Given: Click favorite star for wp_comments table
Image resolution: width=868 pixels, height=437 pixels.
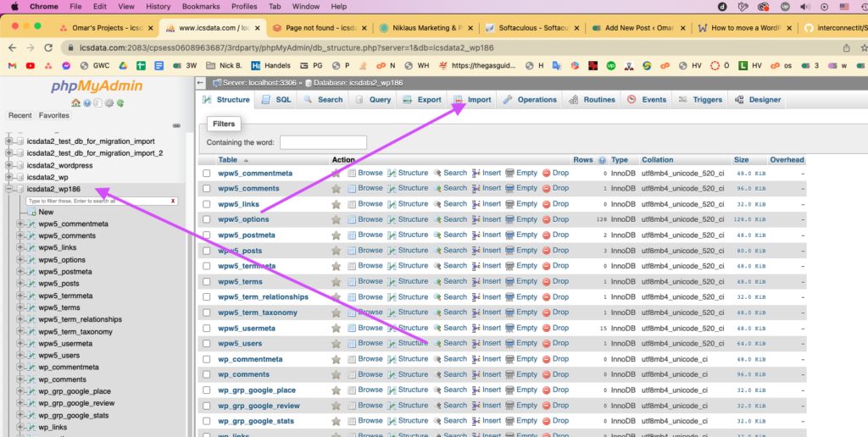Looking at the screenshot, I should point(336,374).
